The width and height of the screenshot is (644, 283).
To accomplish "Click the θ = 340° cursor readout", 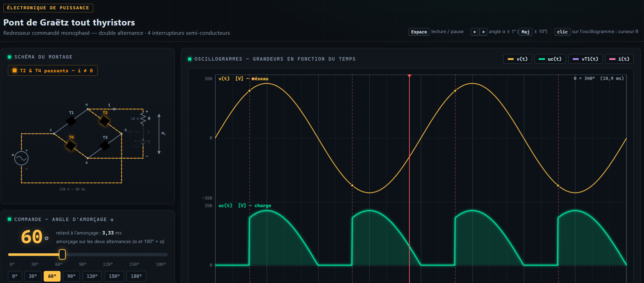I will pos(599,78).
